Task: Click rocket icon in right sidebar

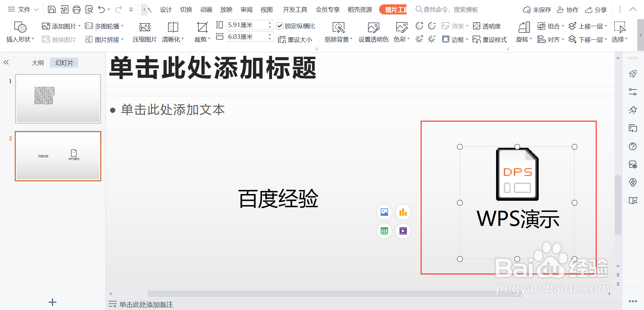Action: (x=633, y=74)
